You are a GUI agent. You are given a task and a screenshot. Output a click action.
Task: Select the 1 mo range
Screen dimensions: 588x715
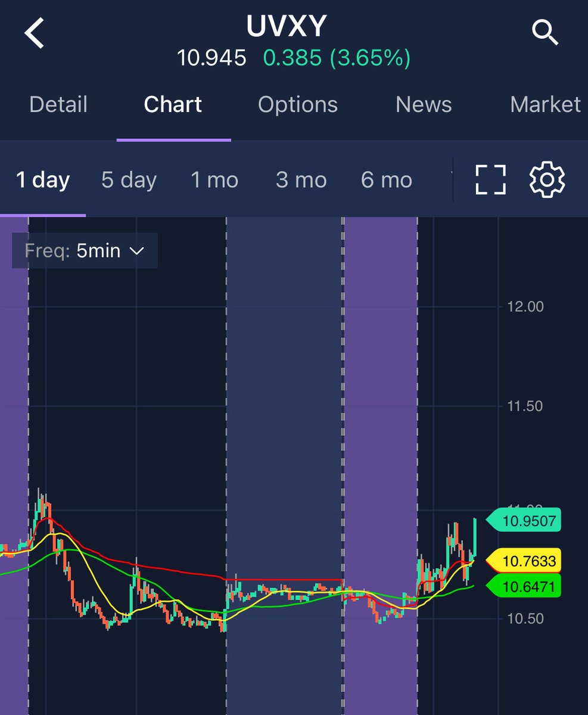(214, 179)
